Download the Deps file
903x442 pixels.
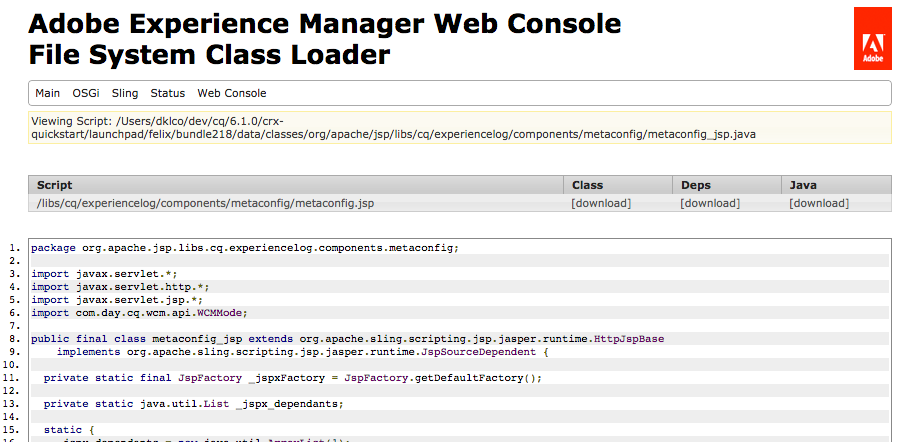(x=710, y=203)
